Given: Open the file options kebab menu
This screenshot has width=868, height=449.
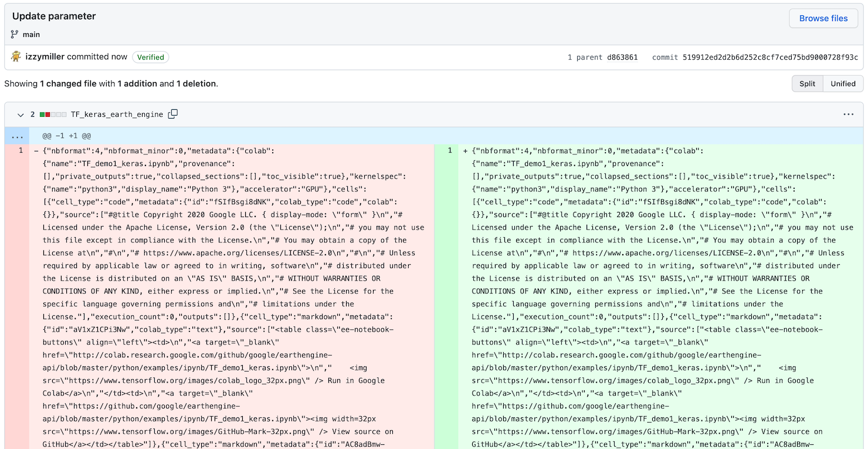Looking at the screenshot, I should pyautogui.click(x=849, y=114).
